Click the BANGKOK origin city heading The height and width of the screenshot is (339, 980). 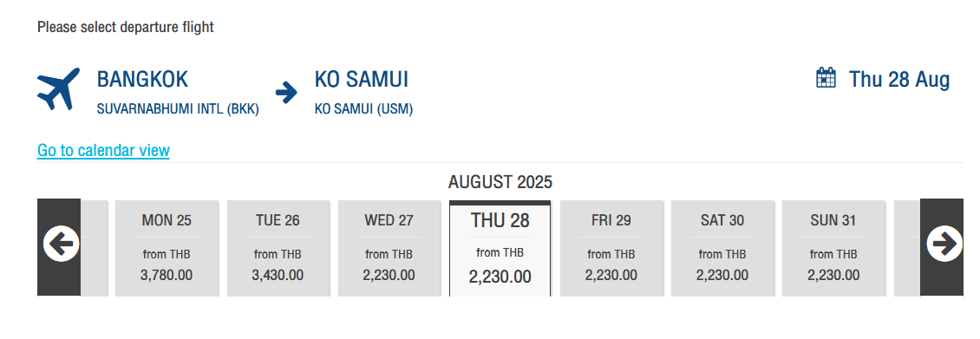(142, 79)
